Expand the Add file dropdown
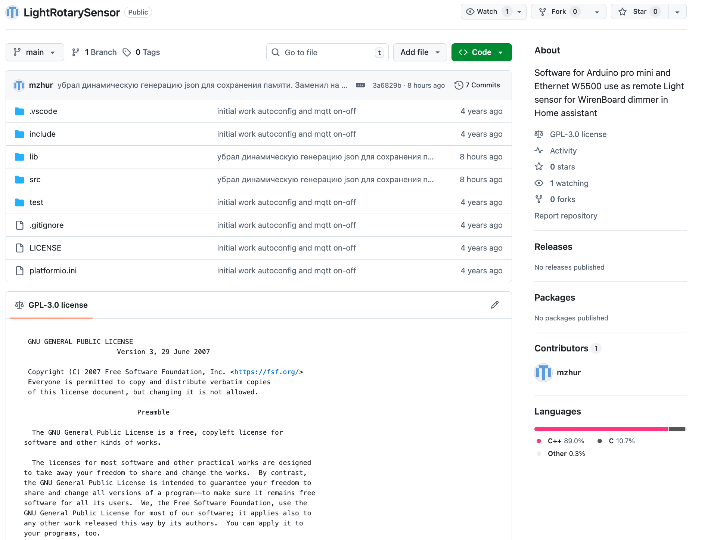This screenshot has height=540, width=720. click(419, 52)
